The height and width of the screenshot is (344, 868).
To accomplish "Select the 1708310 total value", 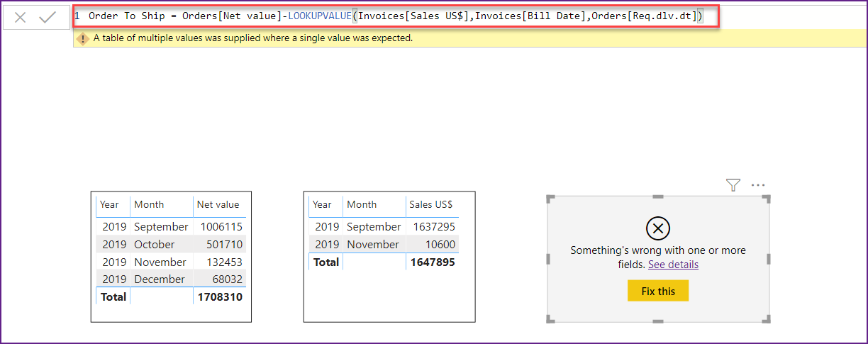I will [221, 296].
